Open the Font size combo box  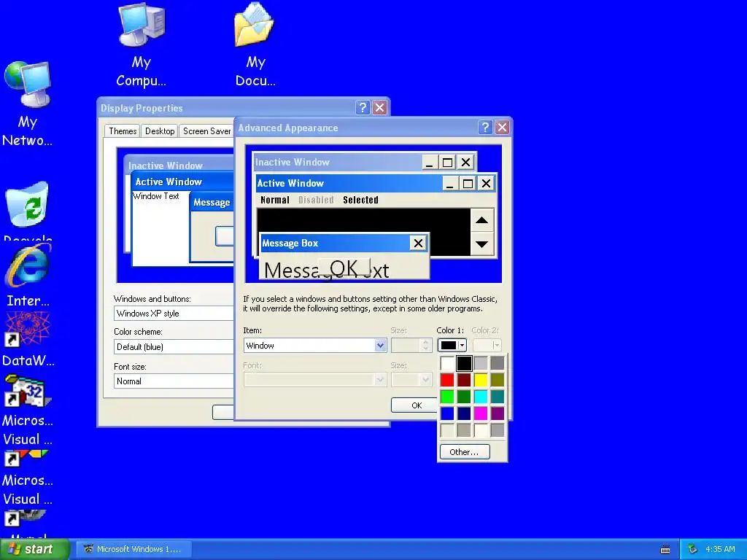pyautogui.click(x=174, y=381)
